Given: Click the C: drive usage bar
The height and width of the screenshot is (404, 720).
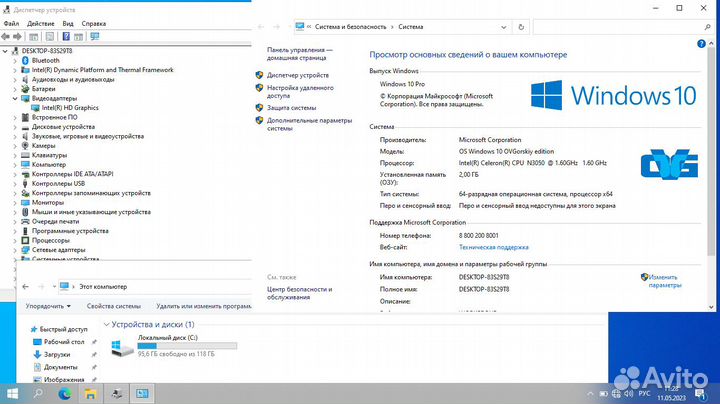Looking at the screenshot, I should (x=187, y=346).
